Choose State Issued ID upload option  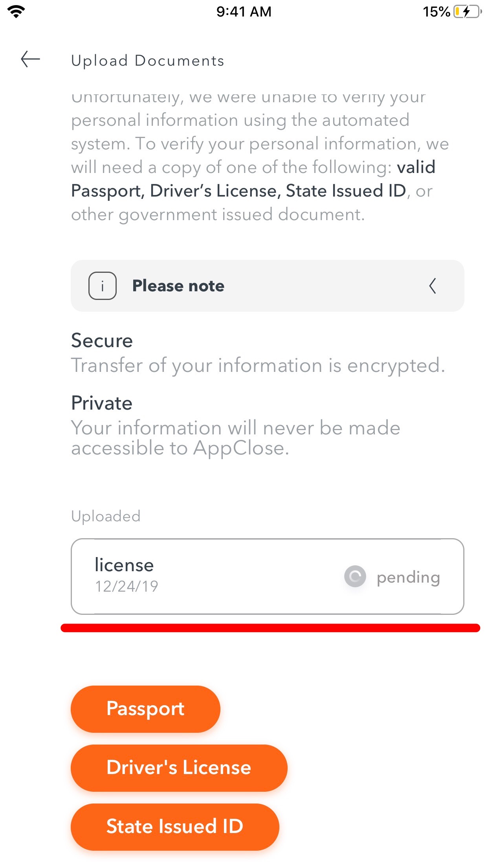[x=175, y=827]
